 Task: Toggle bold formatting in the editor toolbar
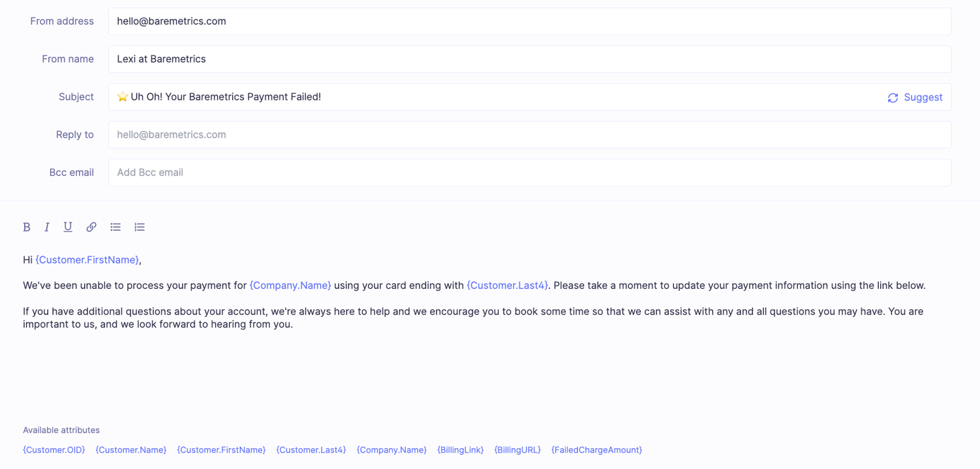[x=27, y=227]
